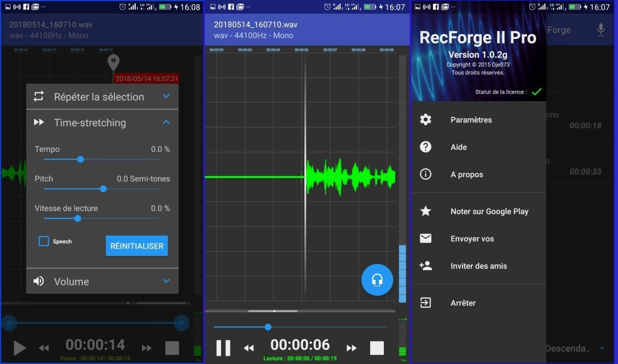Screen dimensions: 618x364
Task: Expand the Volume section
Action: [x=166, y=281]
